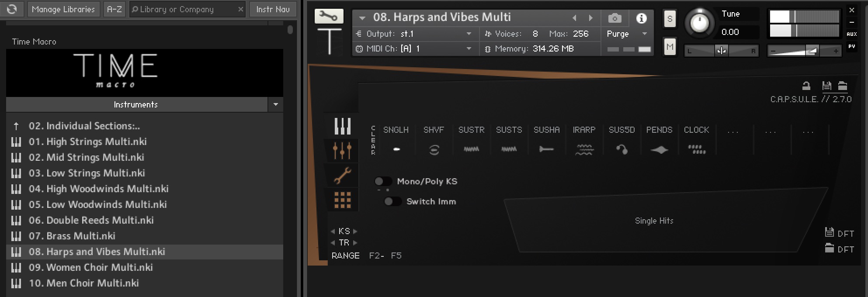Click the Instruments header button
This screenshot has height=297, width=868.
(136, 104)
